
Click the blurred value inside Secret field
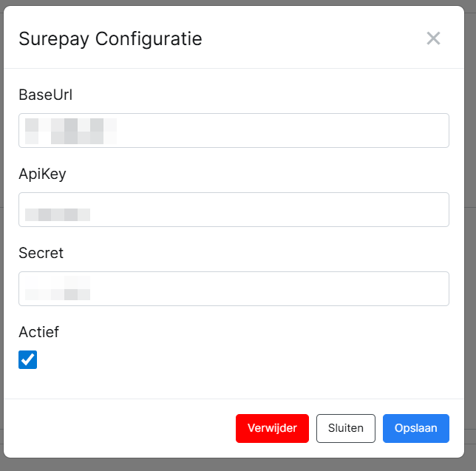point(58,288)
